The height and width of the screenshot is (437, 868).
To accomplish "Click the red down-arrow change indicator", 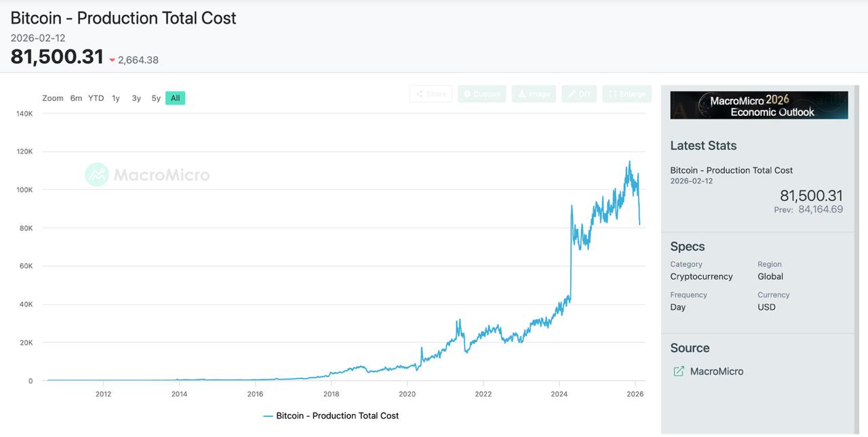I will 113,60.
